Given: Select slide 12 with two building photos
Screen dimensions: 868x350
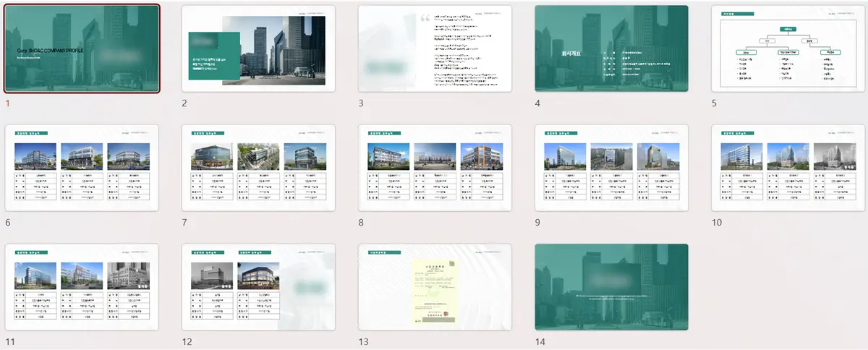Looking at the screenshot, I should [258, 287].
